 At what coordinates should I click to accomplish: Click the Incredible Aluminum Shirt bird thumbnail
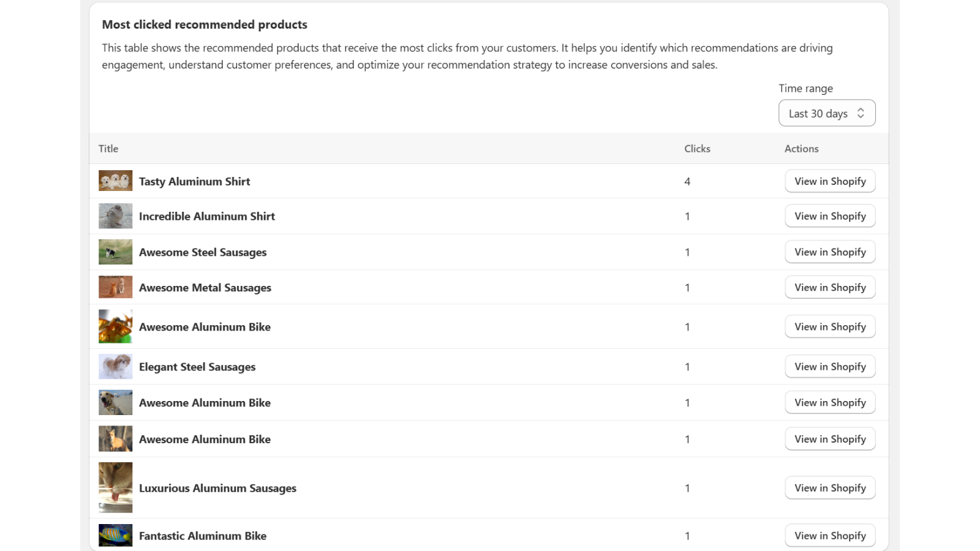point(115,216)
